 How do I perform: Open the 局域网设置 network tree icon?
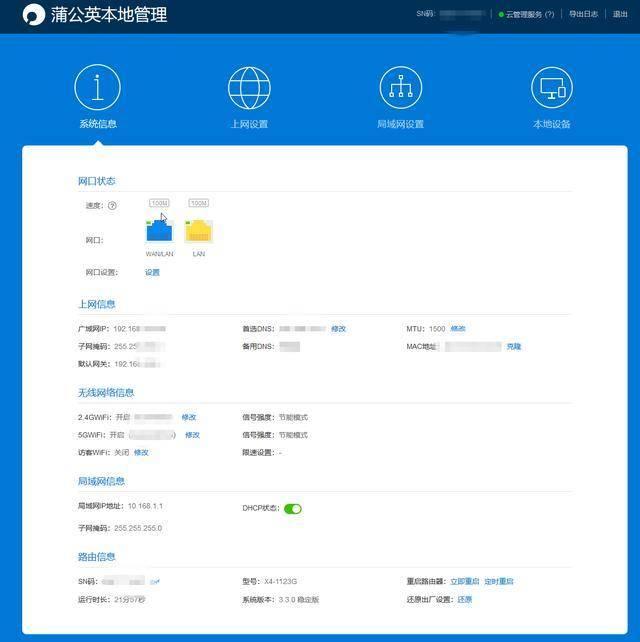coord(400,87)
